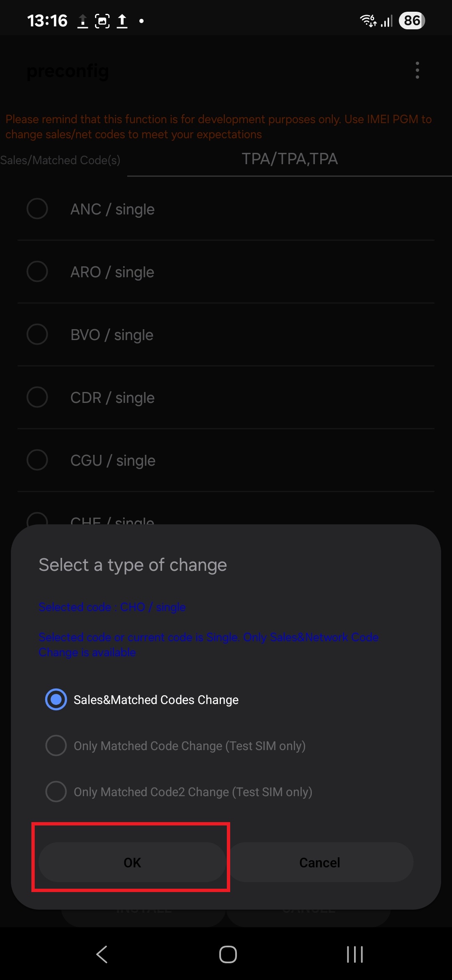
Task: Dismiss the dialog with Cancel
Action: point(320,862)
